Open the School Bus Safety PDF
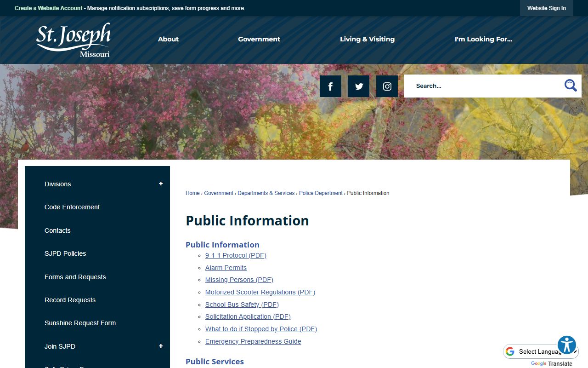Viewport: 588px width, 368px height. point(242,305)
